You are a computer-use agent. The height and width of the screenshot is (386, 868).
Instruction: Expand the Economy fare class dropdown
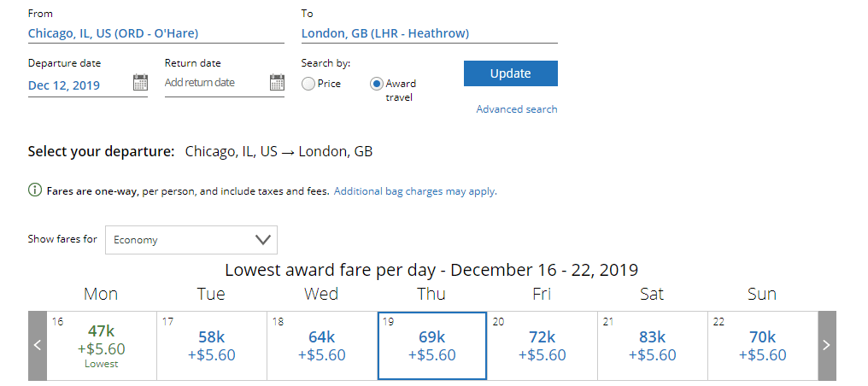tap(191, 239)
